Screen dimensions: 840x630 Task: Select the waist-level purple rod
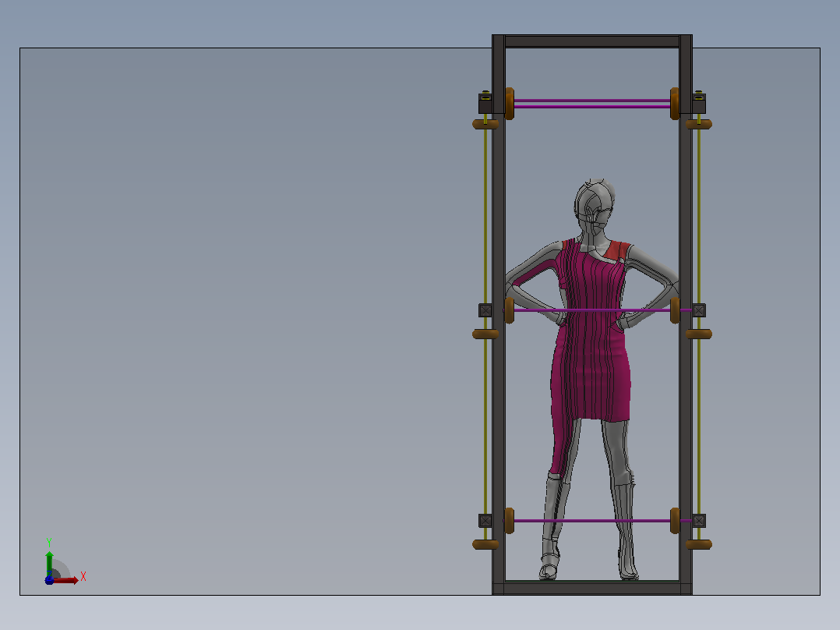point(592,310)
